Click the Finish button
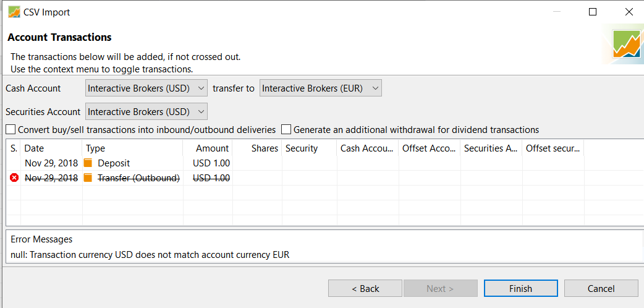This screenshot has height=308, width=644. (520, 289)
